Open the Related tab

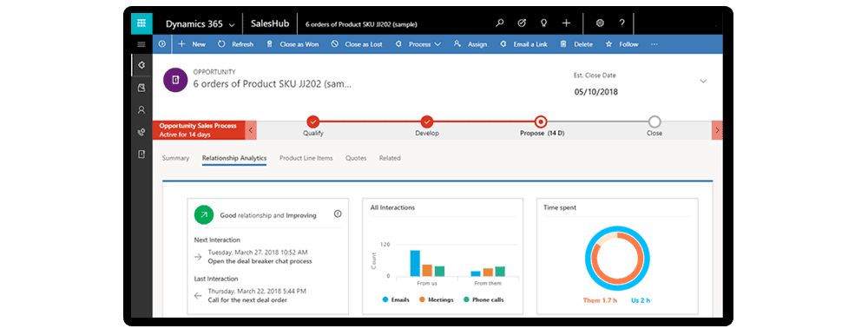coord(390,158)
